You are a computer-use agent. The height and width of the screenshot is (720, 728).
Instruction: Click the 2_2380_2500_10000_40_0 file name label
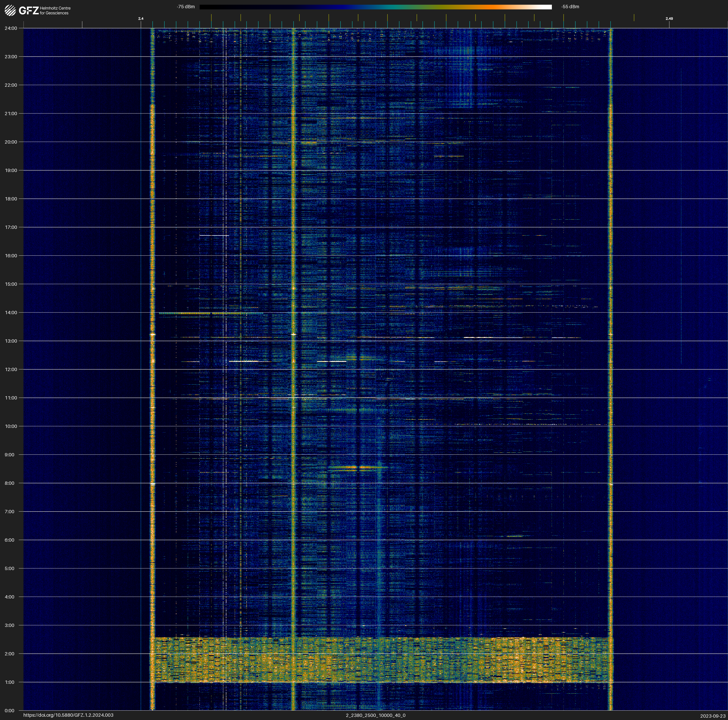[375, 715]
